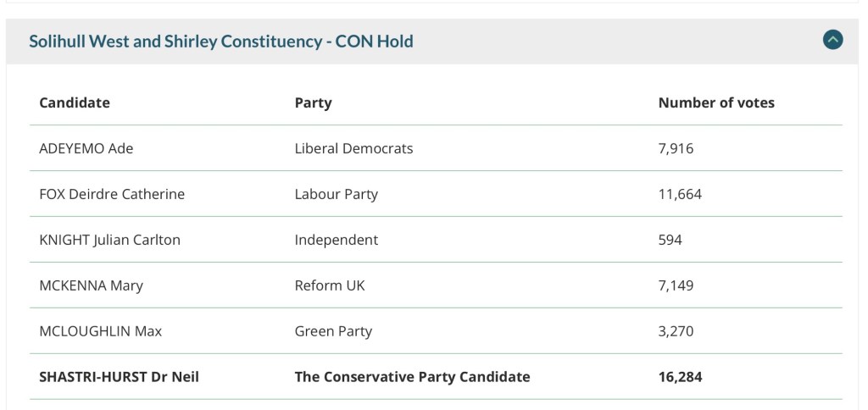This screenshot has height=410, width=868.
Task: Click the Reform UK party cell
Action: pos(330,285)
